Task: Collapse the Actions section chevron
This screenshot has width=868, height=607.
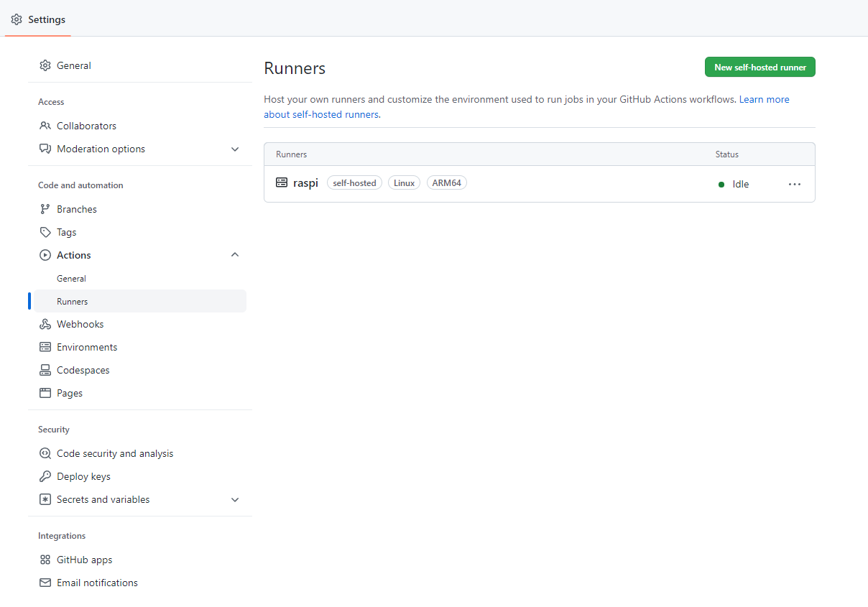Action: tap(235, 255)
